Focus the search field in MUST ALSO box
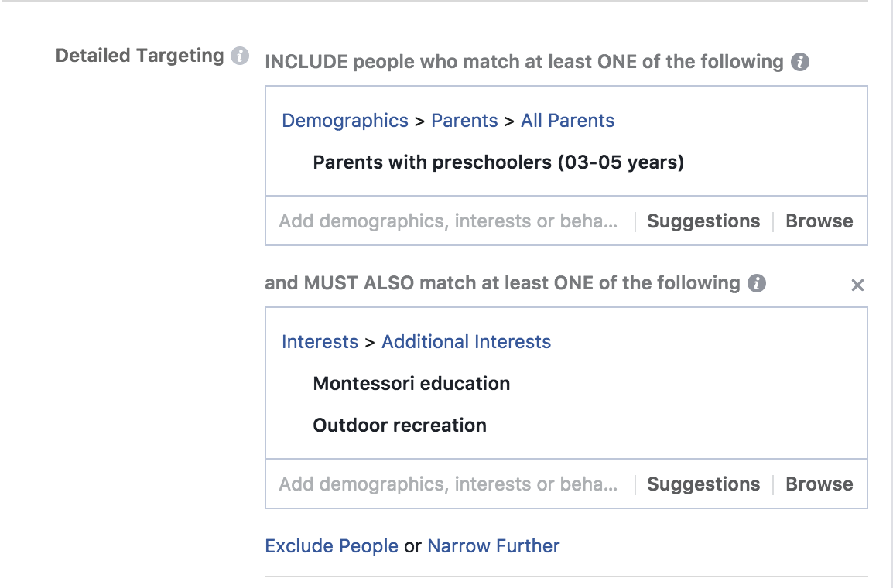This screenshot has height=588, width=893. coord(449,484)
